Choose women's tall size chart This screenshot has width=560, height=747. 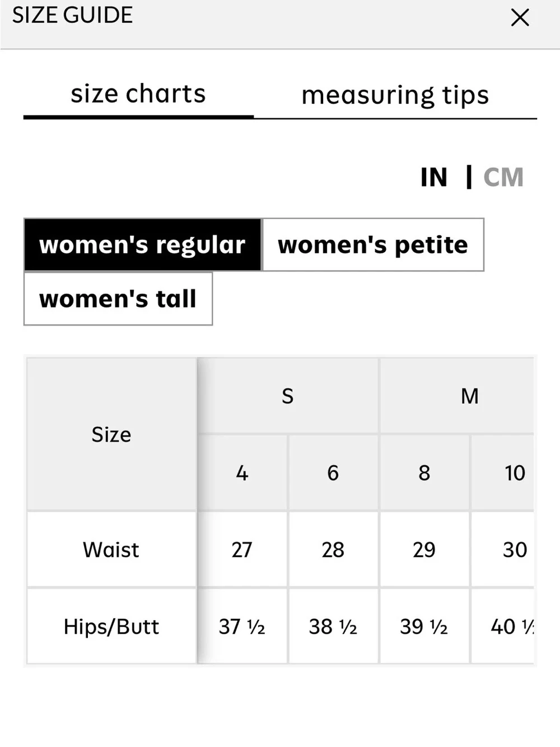click(x=118, y=299)
